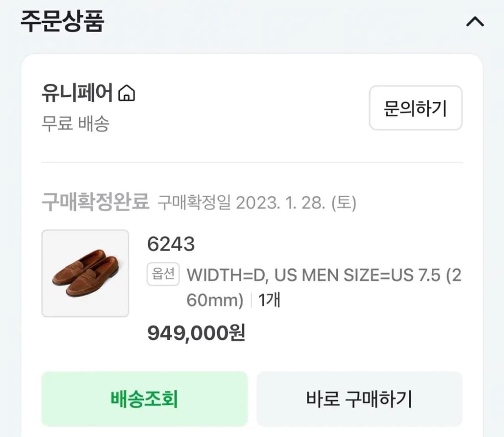Click the 무료 배송 shipping label
Viewport: 504px width, 437px height.
click(75, 124)
